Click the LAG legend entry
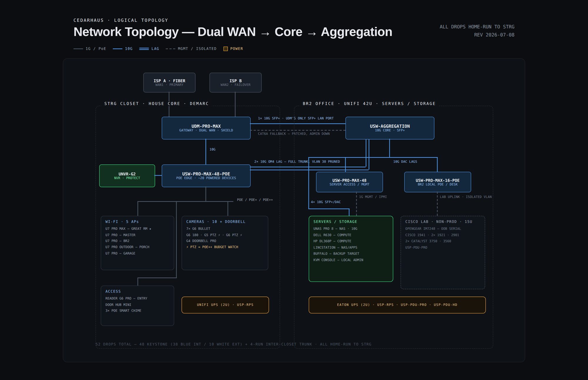This screenshot has width=588, height=380. coord(149,49)
